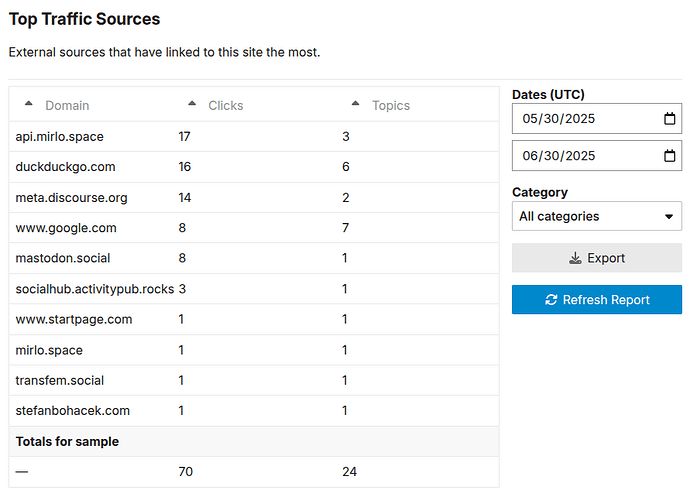Viewport: 690px width, 497px height.
Task: Select the meta.discourse.org domain cell
Action: [x=71, y=198]
